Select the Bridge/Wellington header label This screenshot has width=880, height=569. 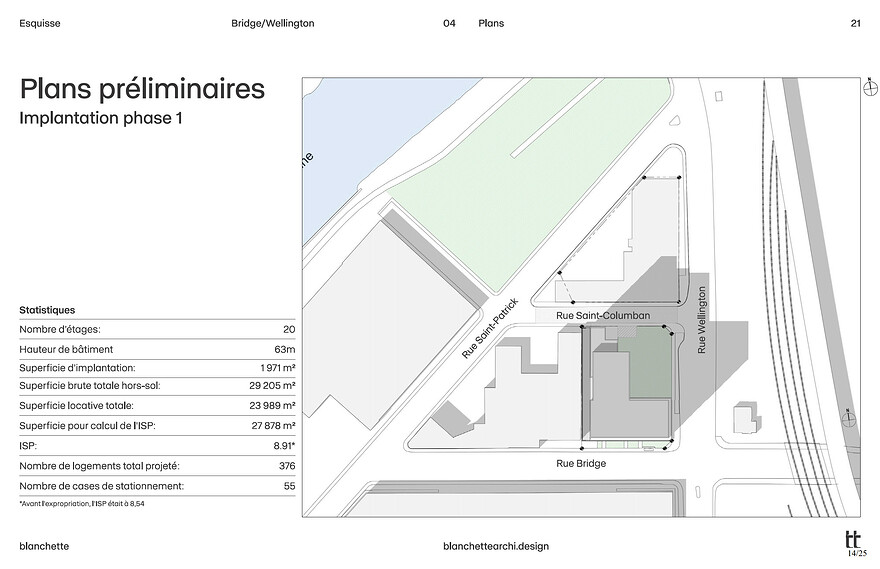tap(273, 23)
